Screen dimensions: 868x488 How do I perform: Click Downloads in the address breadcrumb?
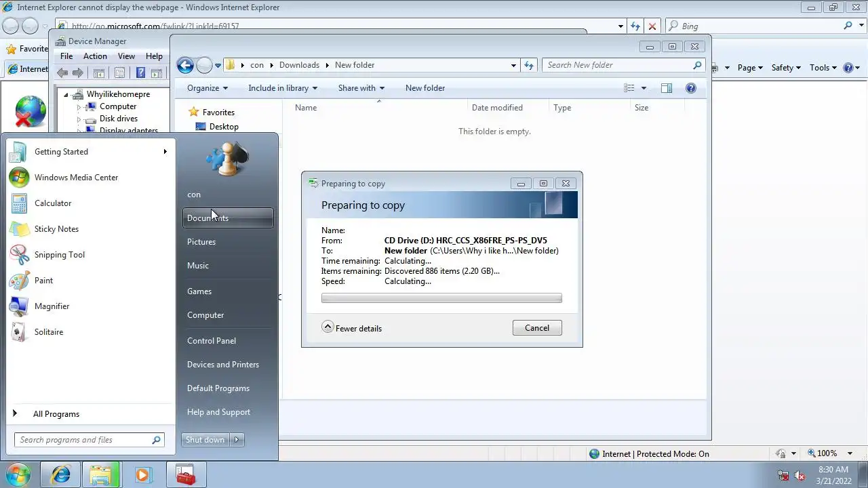click(299, 65)
